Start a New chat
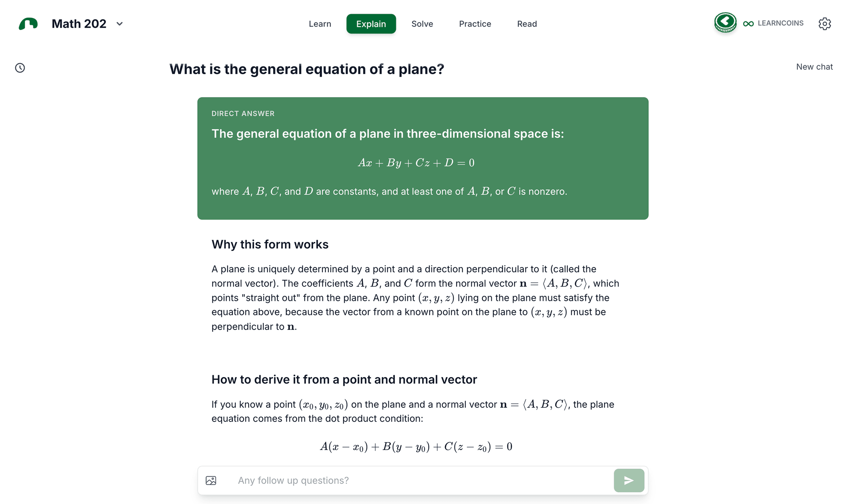 814,67
